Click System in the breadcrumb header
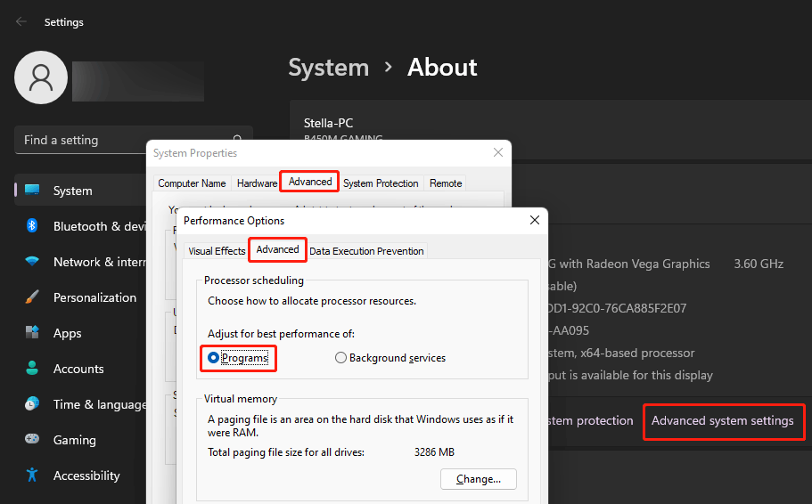Viewport: 812px width, 504px height. [328, 68]
